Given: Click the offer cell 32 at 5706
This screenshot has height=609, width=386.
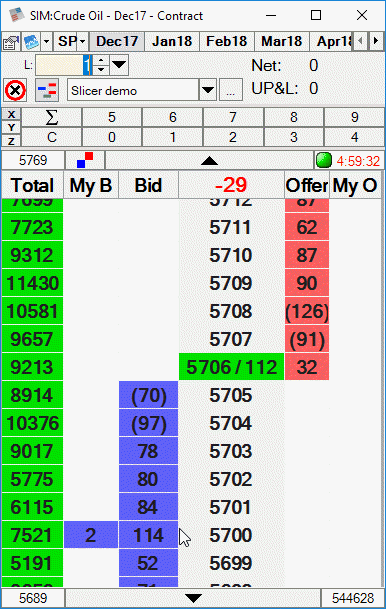Looking at the screenshot, I should 307,367.
